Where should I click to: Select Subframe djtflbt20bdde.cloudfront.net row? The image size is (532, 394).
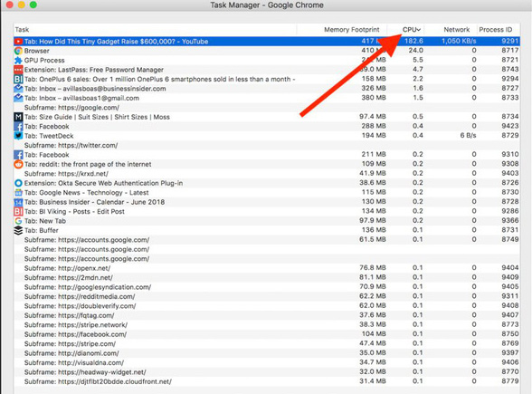[267, 381]
